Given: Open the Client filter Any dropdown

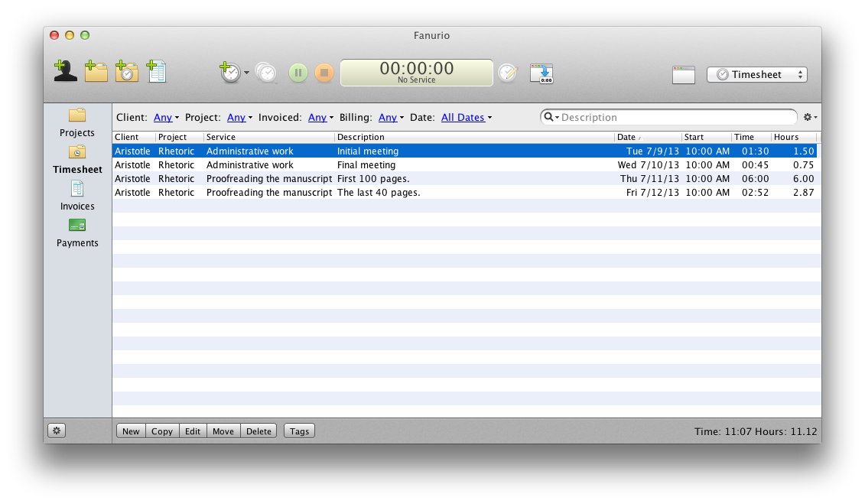Looking at the screenshot, I should [166, 118].
